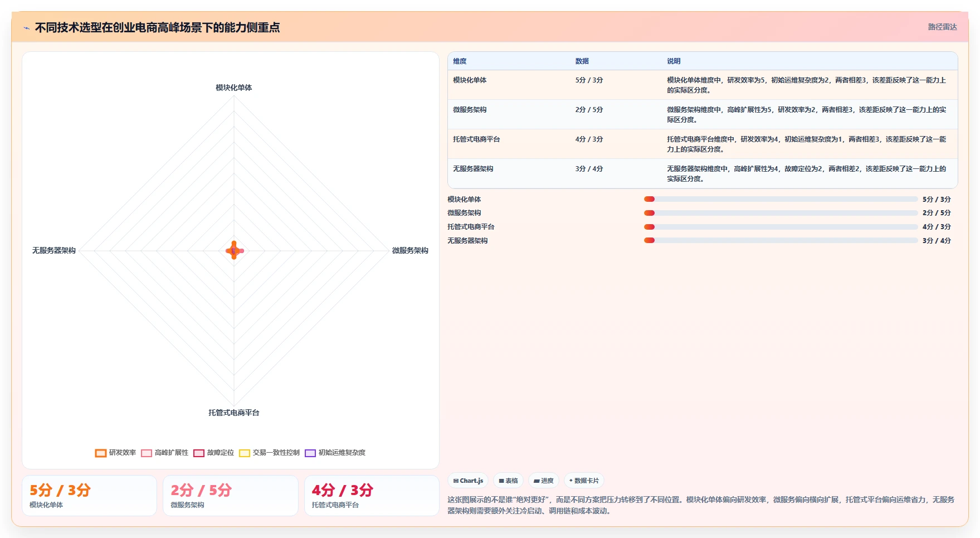Click the 模块化单体 description text in table
The width and height of the screenshot is (980, 538).
click(x=807, y=85)
